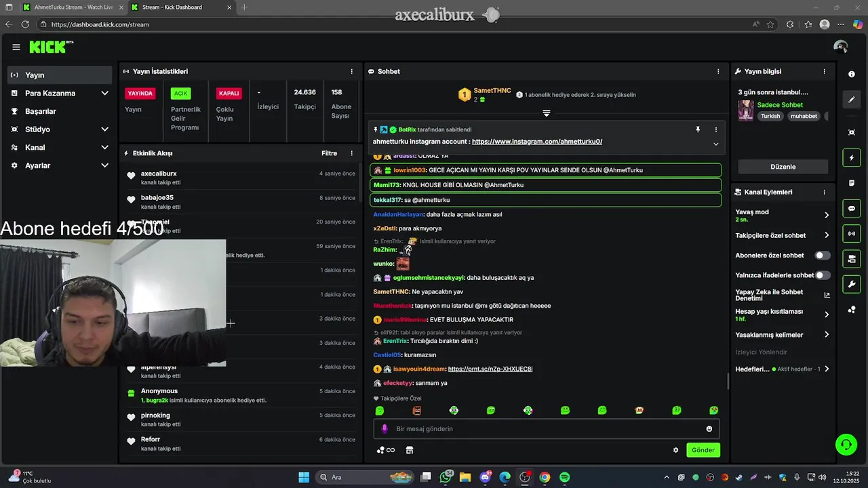868x488 pixels.
Task: Toggle Yalnızca ifadelerle sohbet switch
Action: click(x=822, y=275)
